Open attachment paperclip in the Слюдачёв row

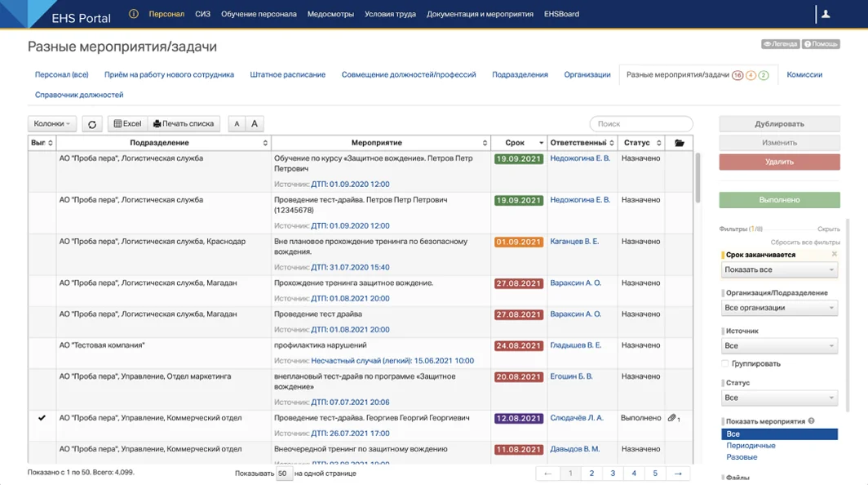pos(672,418)
